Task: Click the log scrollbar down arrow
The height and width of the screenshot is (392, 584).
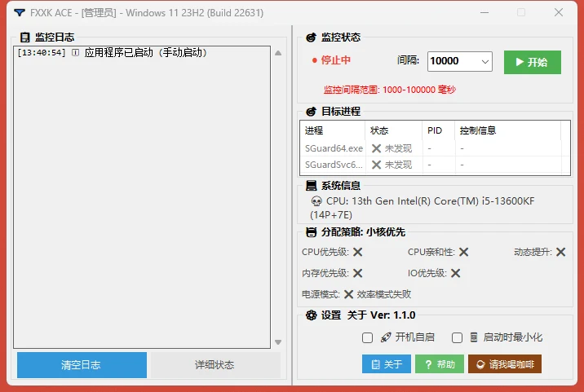Action: click(x=278, y=342)
